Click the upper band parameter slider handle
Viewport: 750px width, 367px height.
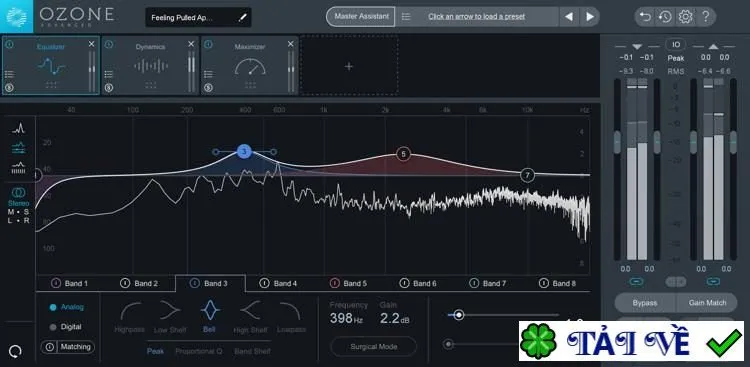coord(459,315)
